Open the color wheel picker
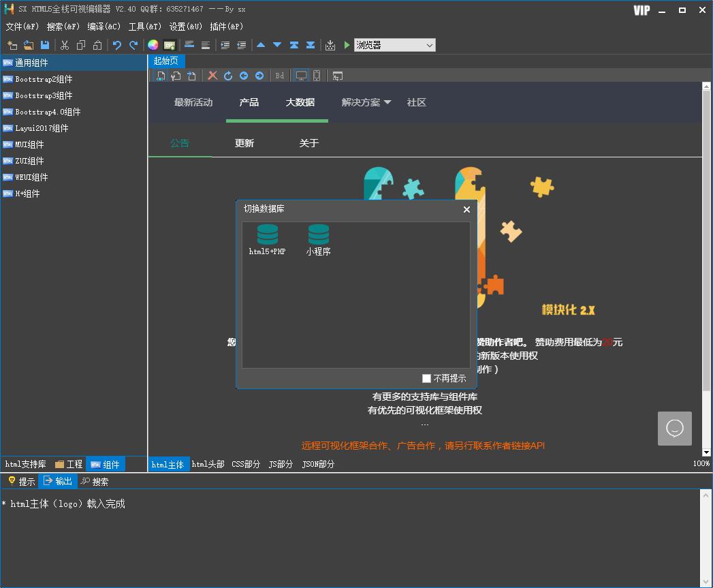713x588 pixels. [153, 45]
